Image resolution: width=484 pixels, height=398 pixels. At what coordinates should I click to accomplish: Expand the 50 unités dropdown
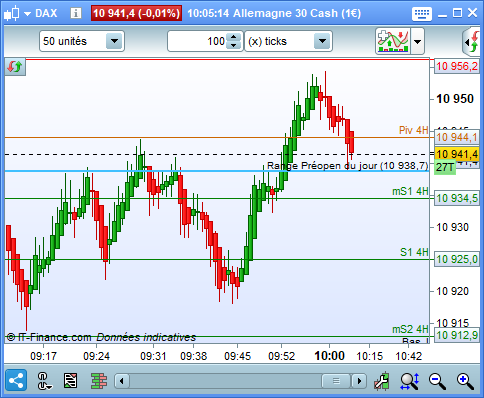(x=114, y=41)
